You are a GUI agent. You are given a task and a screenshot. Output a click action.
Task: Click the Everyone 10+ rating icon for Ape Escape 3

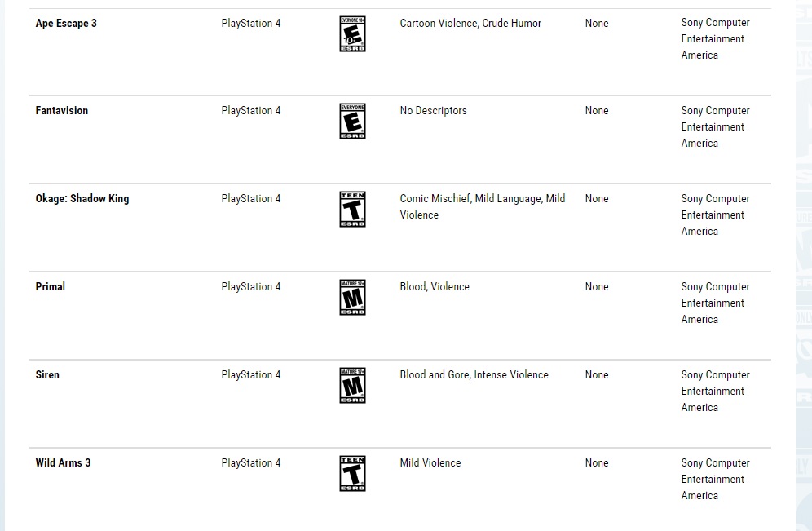(352, 34)
